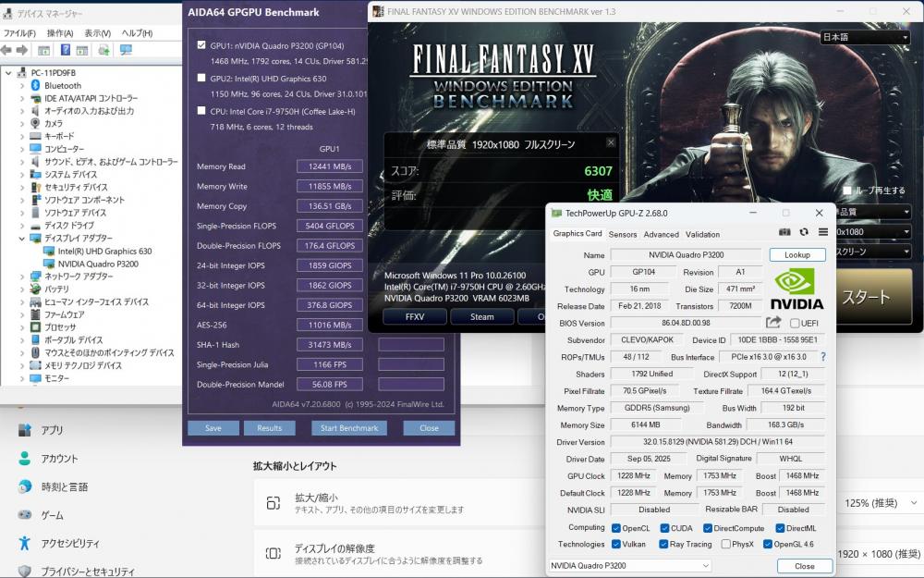
Task: Click the camera device icon in tree
Action: click(35, 123)
